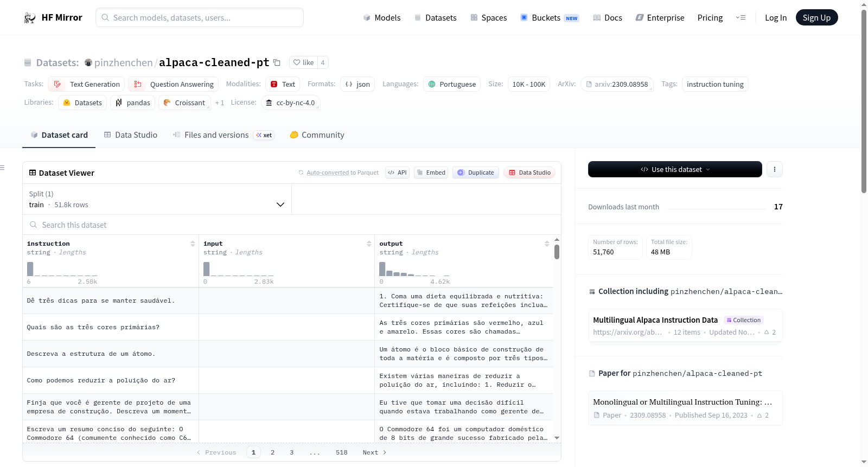Open the Data Studio tab
The image size is (868, 467).
[131, 135]
